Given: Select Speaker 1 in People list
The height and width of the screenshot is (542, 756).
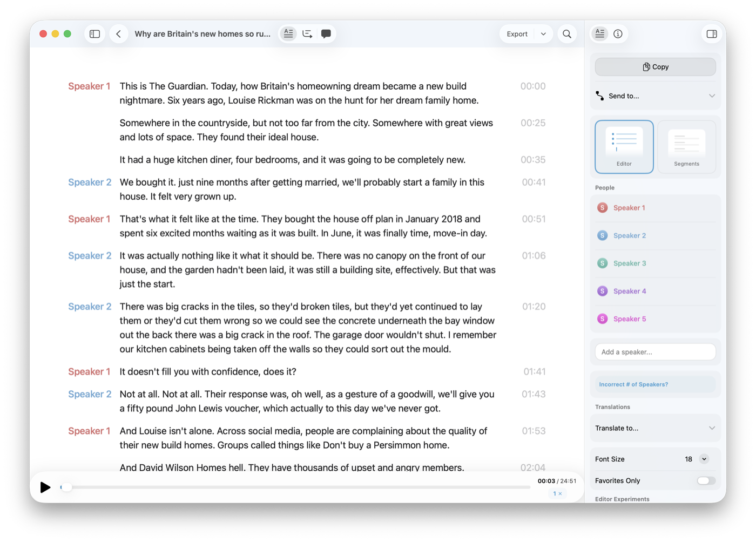Looking at the screenshot, I should (x=656, y=208).
